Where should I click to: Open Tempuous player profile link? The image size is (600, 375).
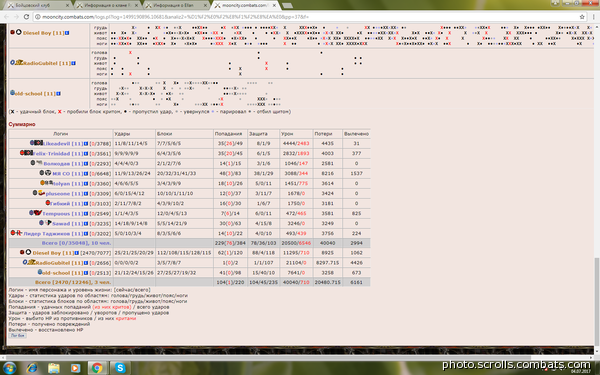(x=56, y=214)
